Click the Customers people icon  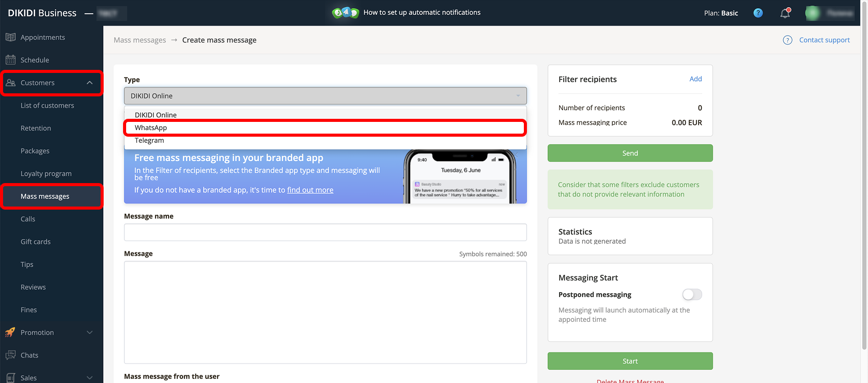(x=10, y=83)
